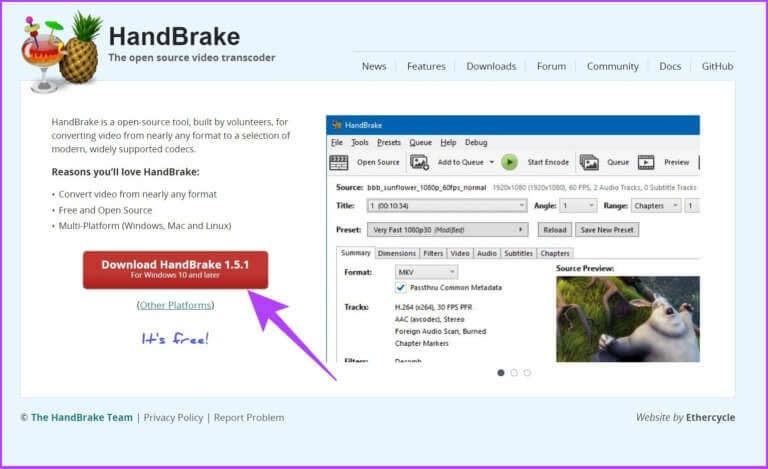
Task: Open the Presets menu
Action: click(389, 142)
